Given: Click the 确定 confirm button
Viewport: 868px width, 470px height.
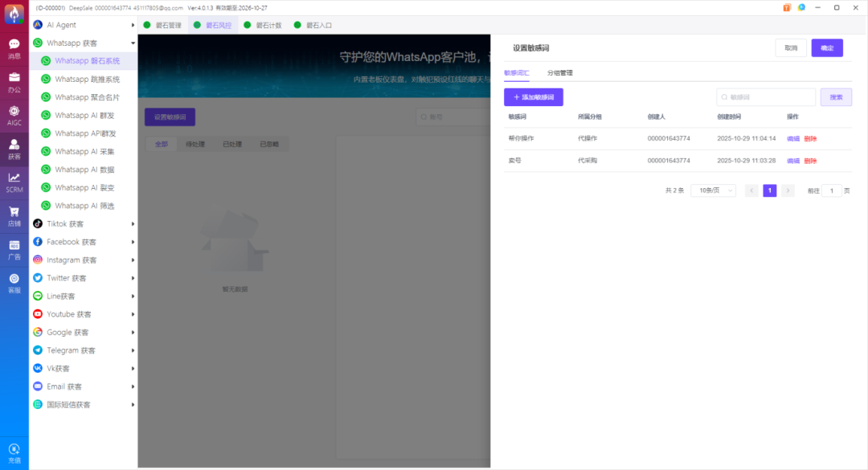Looking at the screenshot, I should [x=827, y=48].
